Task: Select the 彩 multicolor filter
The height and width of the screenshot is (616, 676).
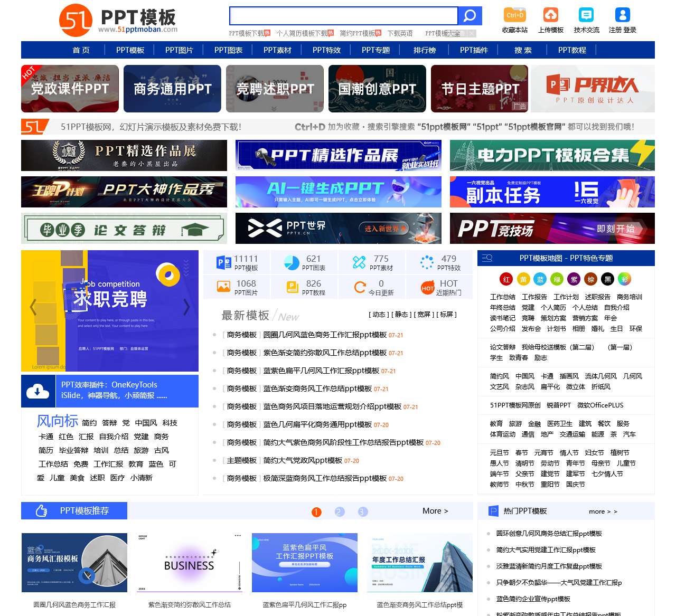Action: [x=625, y=279]
